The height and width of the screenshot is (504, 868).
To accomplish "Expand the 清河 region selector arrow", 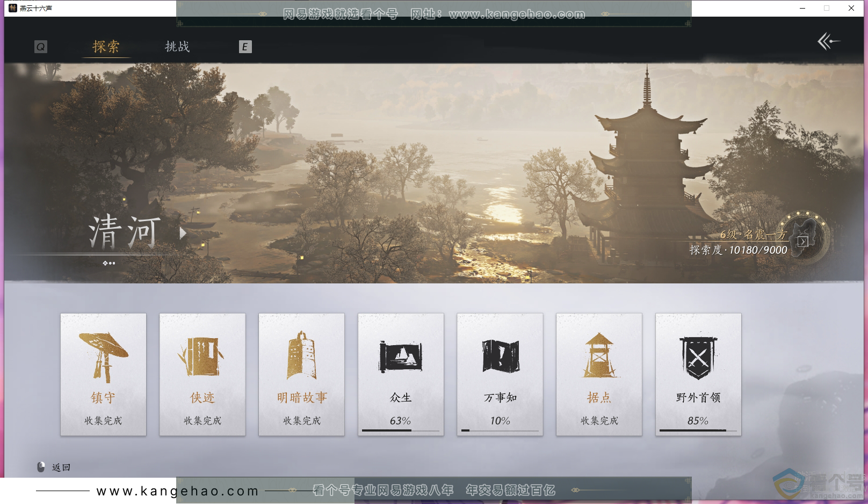I will (183, 233).
